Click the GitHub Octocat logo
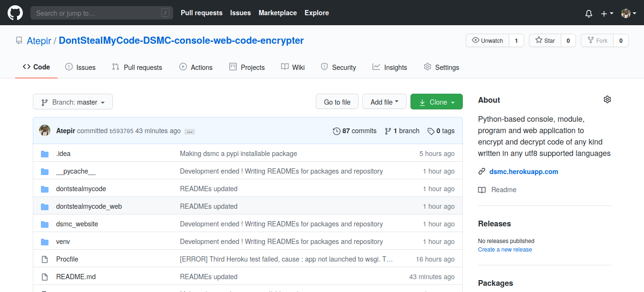 (x=15, y=13)
